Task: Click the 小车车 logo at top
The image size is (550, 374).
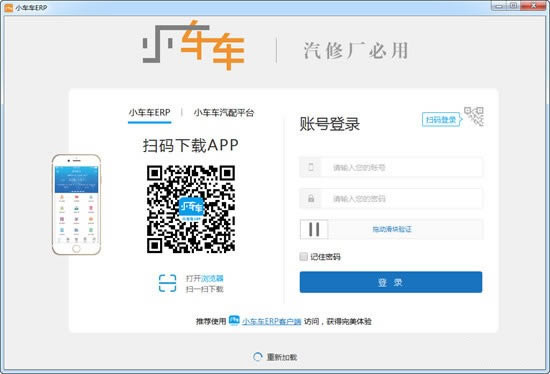Action: pyautogui.click(x=194, y=45)
